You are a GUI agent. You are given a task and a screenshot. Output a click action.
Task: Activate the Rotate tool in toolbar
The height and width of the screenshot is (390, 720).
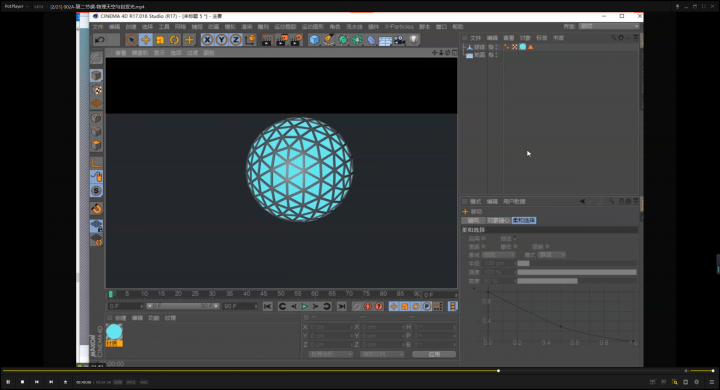coord(174,40)
